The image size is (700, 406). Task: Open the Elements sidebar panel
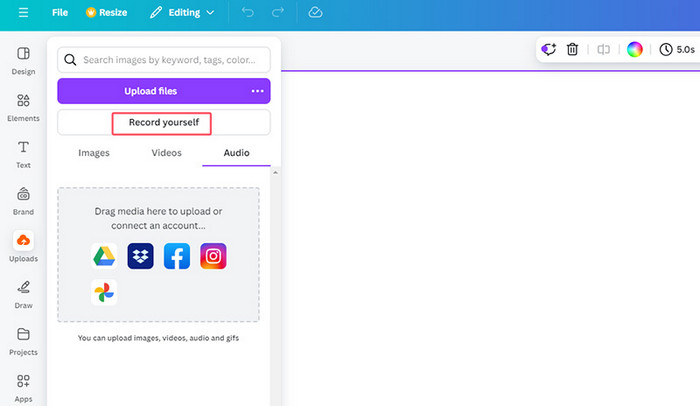(x=23, y=106)
